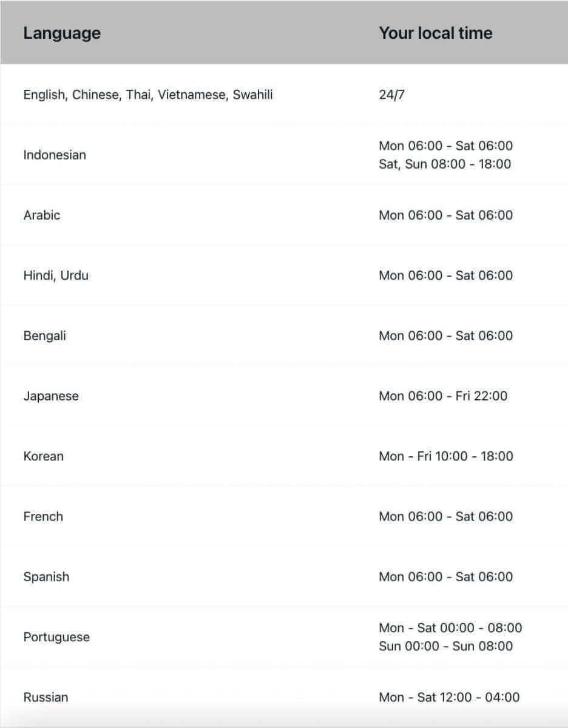Select the Arabic language cell
The width and height of the screenshot is (568, 728).
42,215
